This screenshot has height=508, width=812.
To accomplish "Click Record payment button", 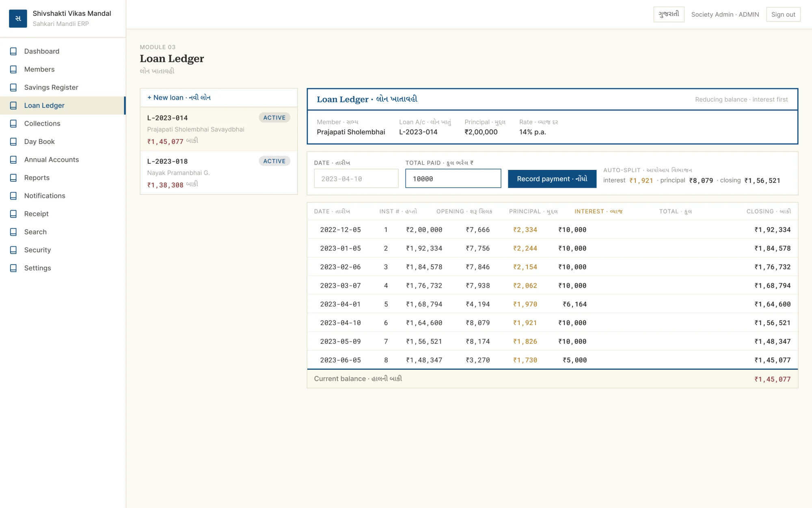I will [552, 179].
